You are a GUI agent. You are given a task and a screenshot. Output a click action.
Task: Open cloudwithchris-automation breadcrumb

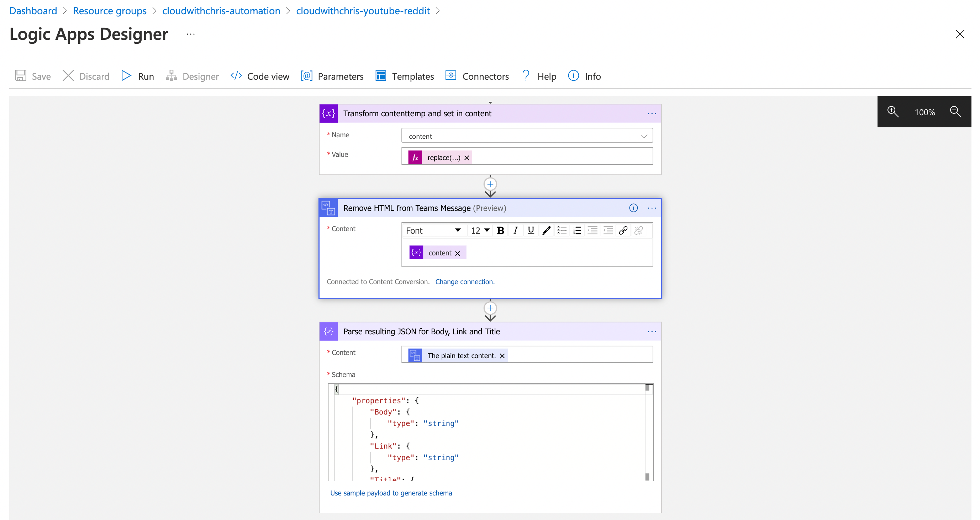pyautogui.click(x=221, y=11)
